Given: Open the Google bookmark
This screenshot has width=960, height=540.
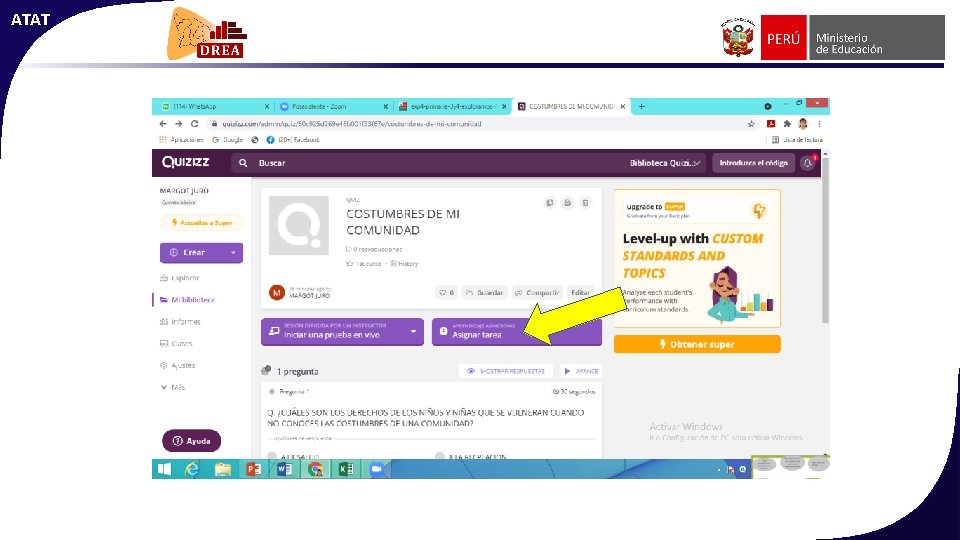Looking at the screenshot, I should (x=228, y=140).
